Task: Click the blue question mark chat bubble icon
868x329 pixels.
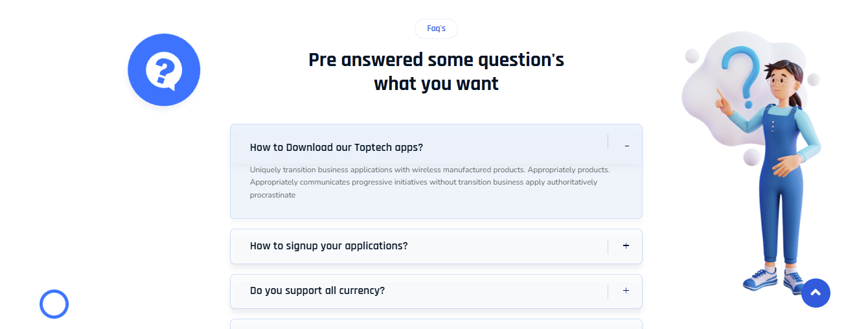Action: pyautogui.click(x=164, y=69)
